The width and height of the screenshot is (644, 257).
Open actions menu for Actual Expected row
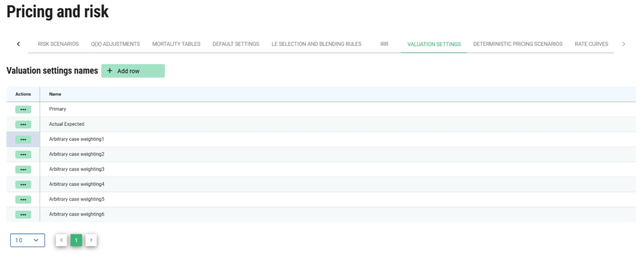point(23,125)
